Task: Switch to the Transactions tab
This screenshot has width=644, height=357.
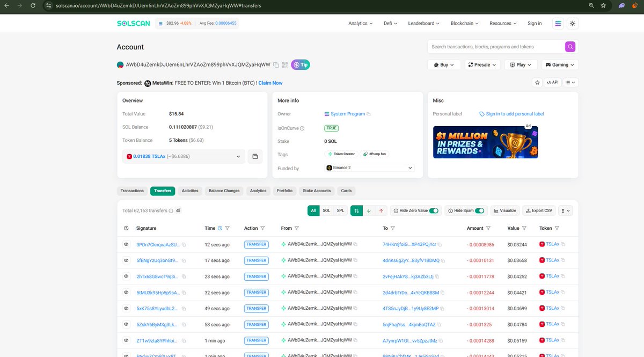Action: (132, 191)
